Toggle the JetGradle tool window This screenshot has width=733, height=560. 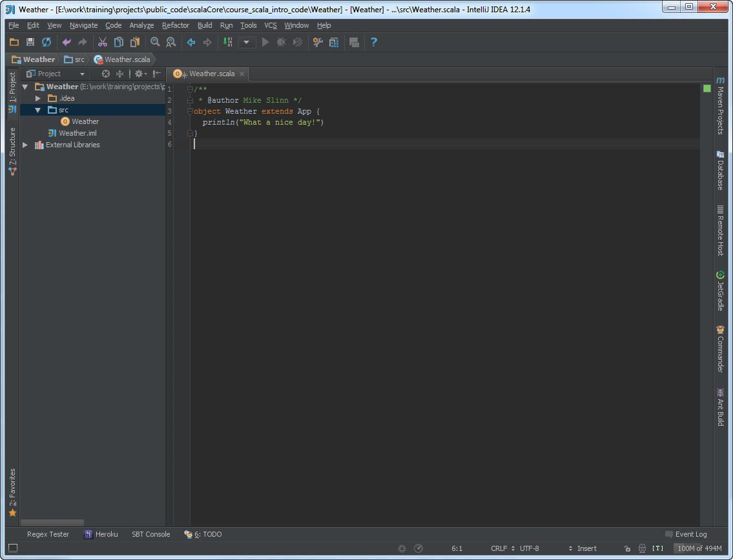(x=720, y=291)
